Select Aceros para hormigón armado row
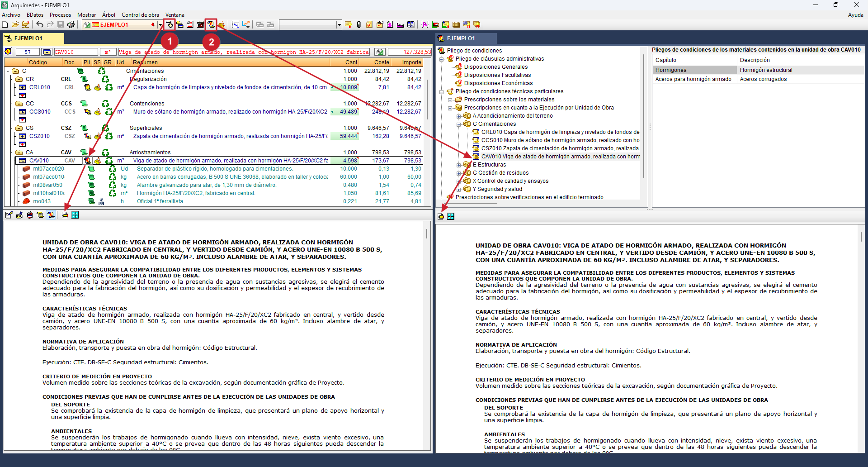Screen dimensions: 868x467 [x=758, y=79]
